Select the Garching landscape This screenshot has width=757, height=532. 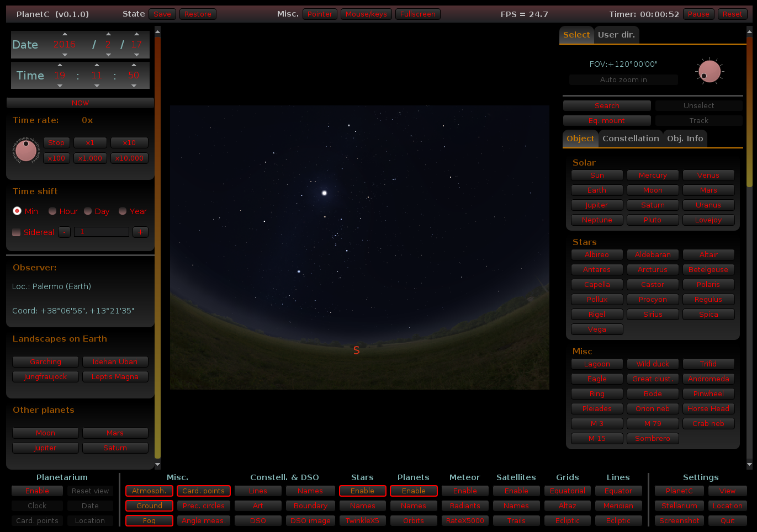point(46,362)
